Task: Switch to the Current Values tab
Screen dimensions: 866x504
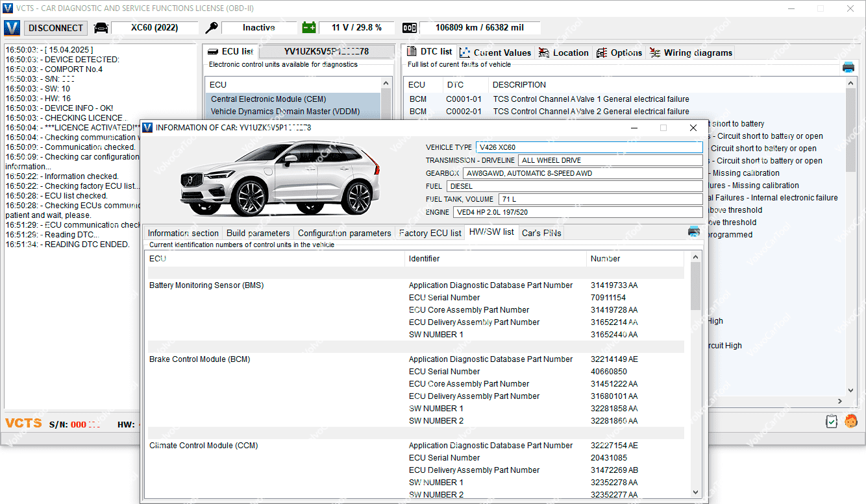Action: click(x=496, y=53)
